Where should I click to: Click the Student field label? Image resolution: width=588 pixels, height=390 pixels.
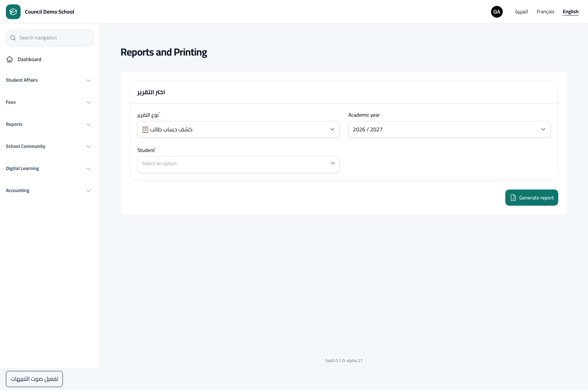tap(146, 150)
